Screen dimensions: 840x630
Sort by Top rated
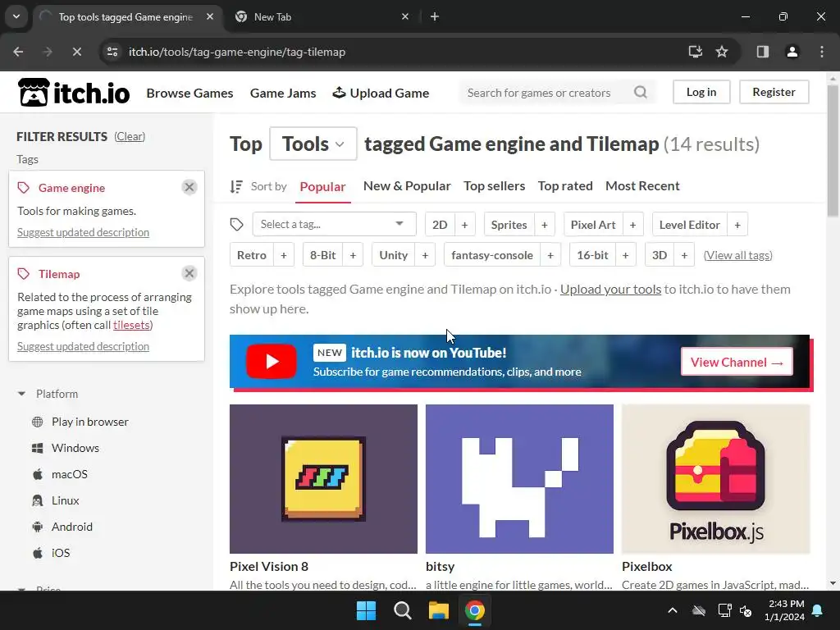[x=565, y=186]
